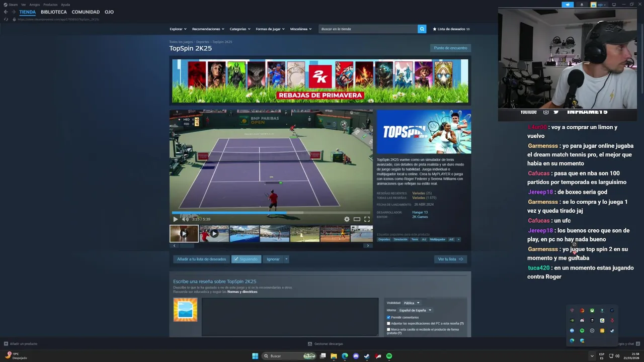Open trailer settings gear icon

(x=347, y=219)
